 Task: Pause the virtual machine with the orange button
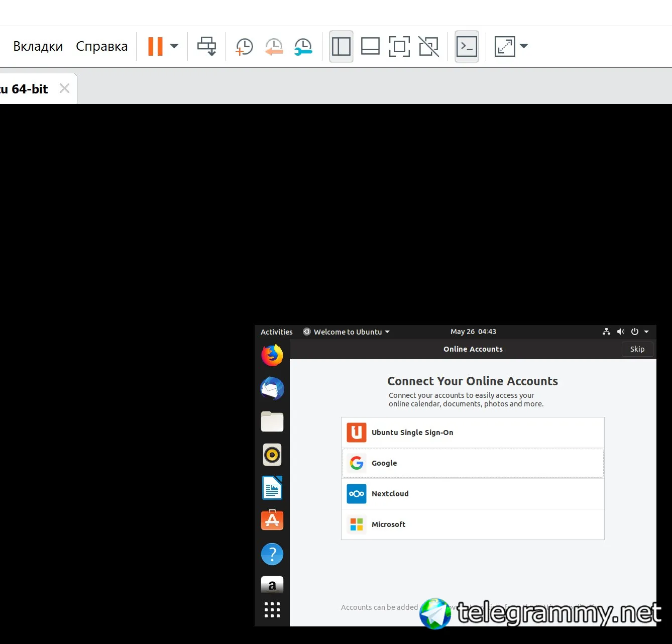click(x=155, y=46)
